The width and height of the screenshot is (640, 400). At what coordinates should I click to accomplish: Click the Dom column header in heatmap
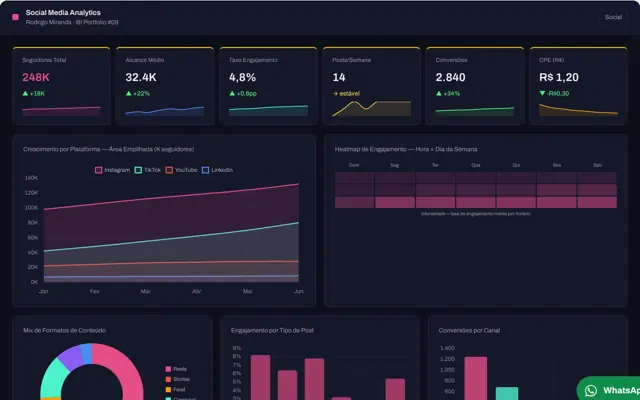click(354, 165)
